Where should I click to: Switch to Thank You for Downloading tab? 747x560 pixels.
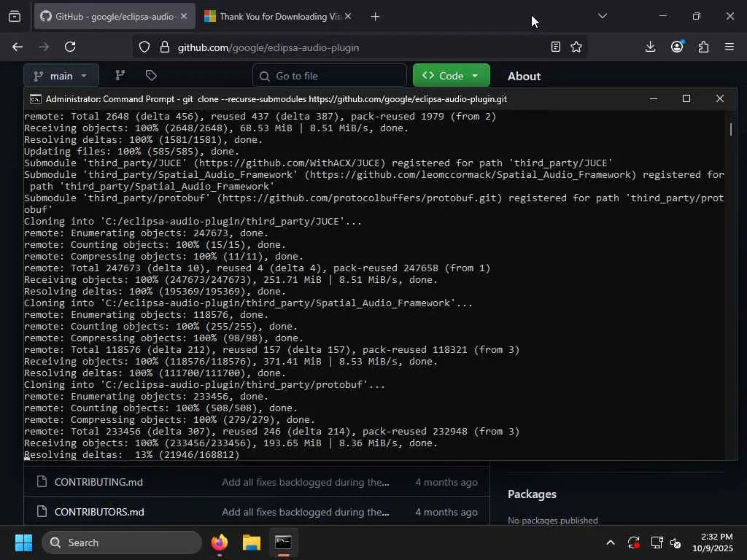coord(278,17)
